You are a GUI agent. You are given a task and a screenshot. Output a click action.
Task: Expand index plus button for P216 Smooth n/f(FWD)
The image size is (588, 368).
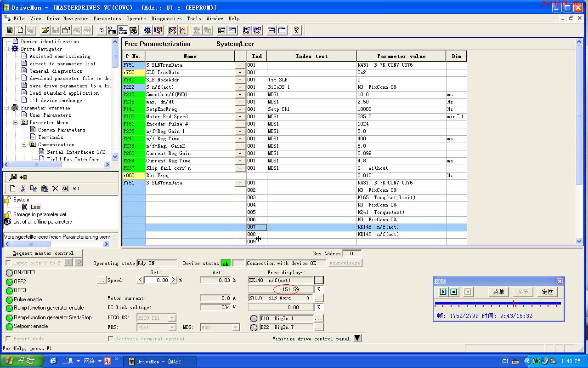click(240, 94)
